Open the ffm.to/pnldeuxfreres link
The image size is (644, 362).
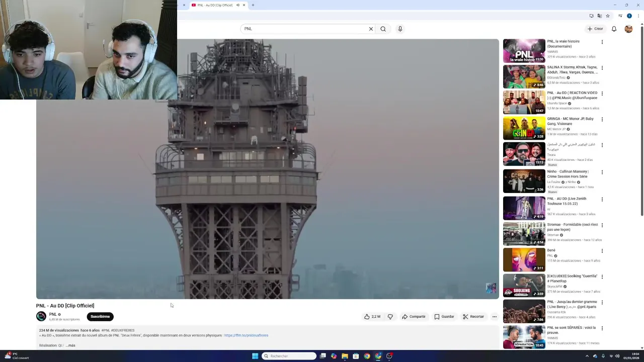[246, 335]
